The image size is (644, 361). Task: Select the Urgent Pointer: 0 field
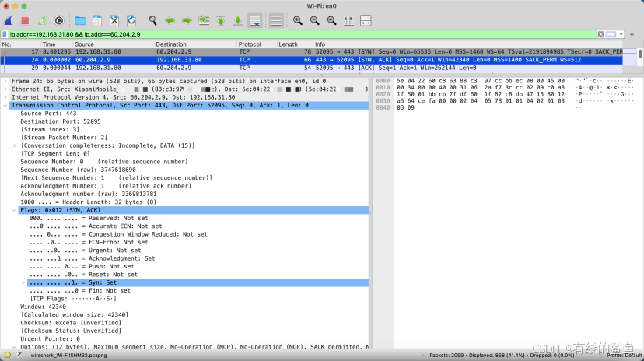pyautogui.click(x=50, y=338)
